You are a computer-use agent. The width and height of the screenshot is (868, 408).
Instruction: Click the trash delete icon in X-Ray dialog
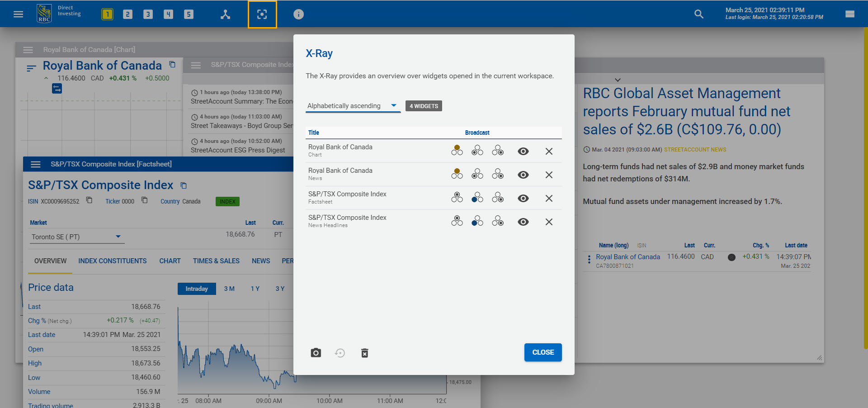point(364,353)
